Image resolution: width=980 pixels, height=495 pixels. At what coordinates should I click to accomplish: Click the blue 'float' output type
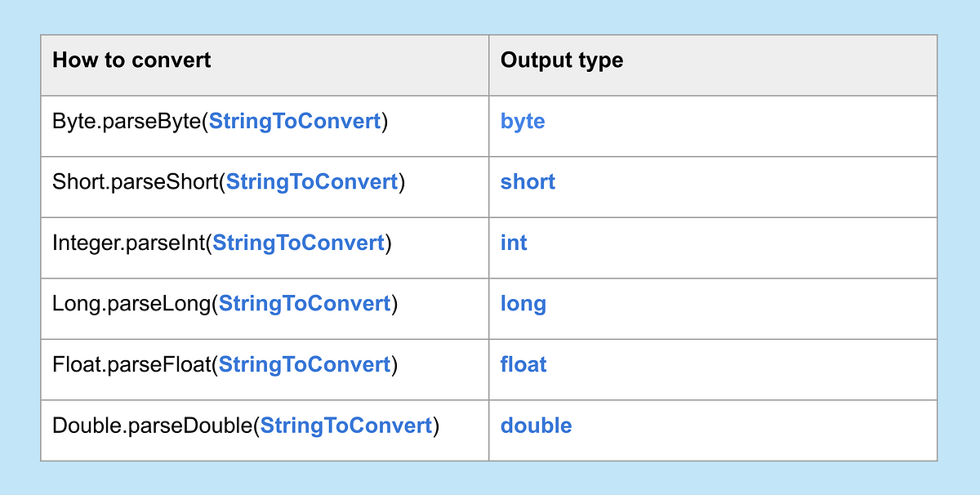click(523, 364)
